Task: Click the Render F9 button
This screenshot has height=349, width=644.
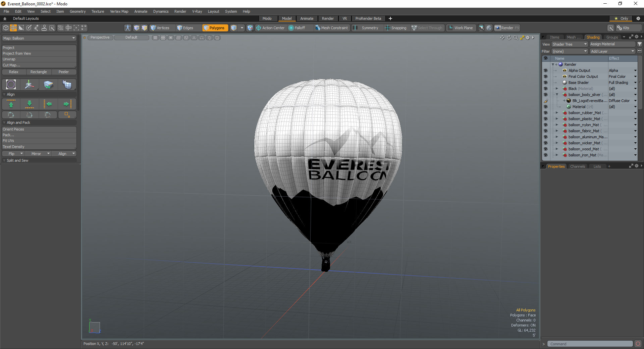Action: [507, 28]
